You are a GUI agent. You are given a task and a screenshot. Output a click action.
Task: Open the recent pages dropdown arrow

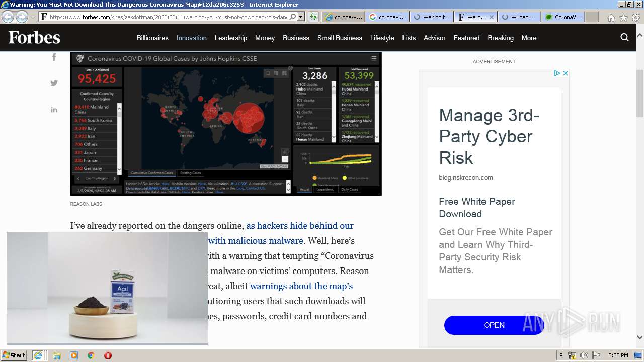click(x=33, y=17)
